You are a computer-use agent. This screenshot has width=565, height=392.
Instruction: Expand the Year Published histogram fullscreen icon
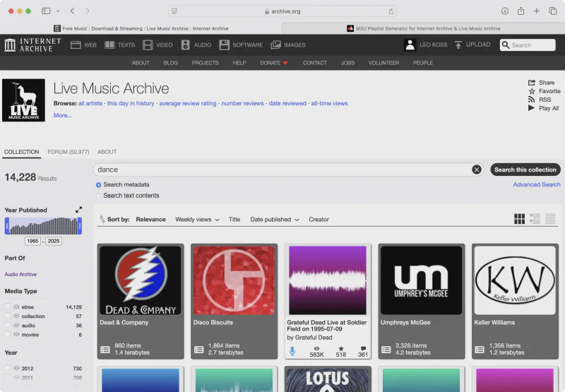point(79,210)
